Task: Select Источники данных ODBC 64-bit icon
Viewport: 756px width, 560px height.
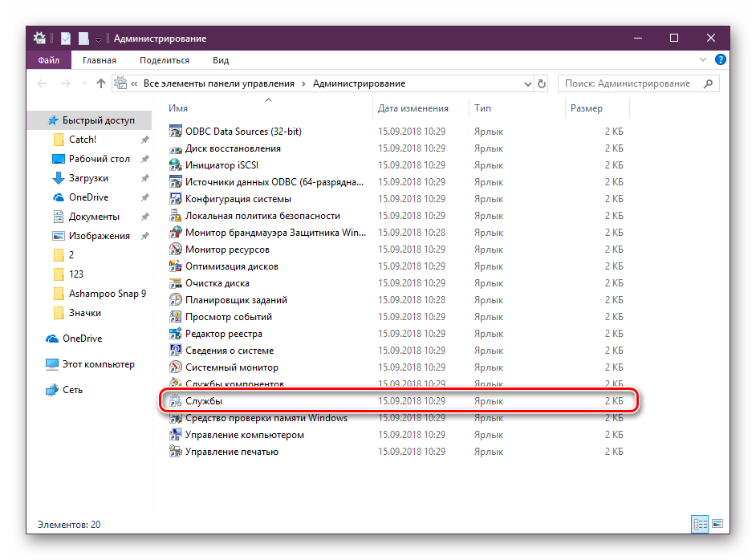Action: tap(176, 182)
